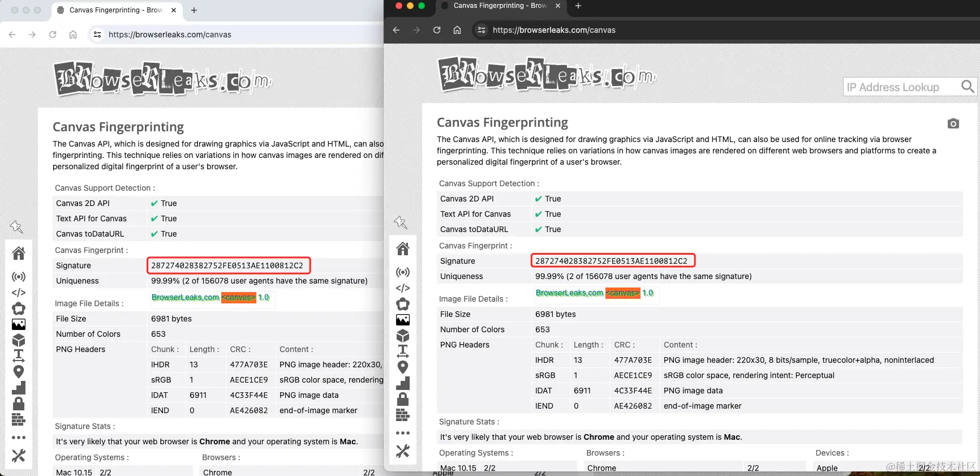Click the browser home button in the right window toolbar
Image resolution: width=980 pixels, height=476 pixels.
coord(457,30)
